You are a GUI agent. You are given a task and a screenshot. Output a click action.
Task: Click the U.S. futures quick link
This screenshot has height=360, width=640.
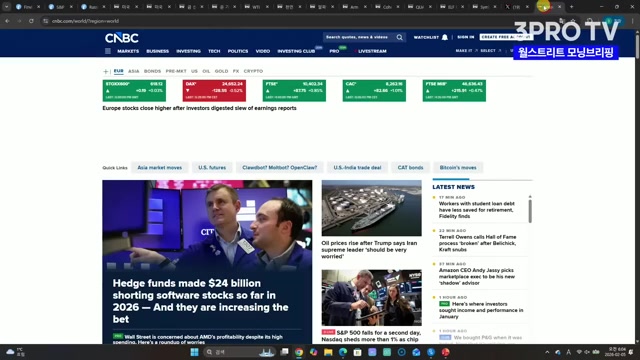coord(212,168)
